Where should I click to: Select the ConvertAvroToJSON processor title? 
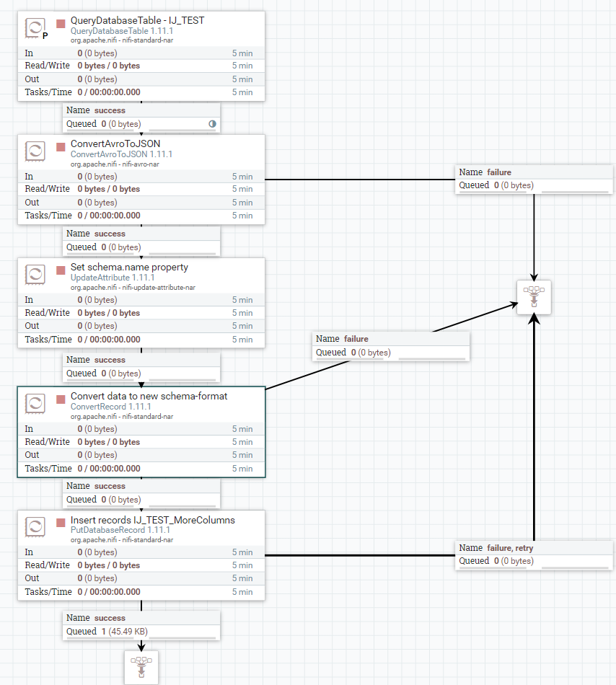point(115,143)
